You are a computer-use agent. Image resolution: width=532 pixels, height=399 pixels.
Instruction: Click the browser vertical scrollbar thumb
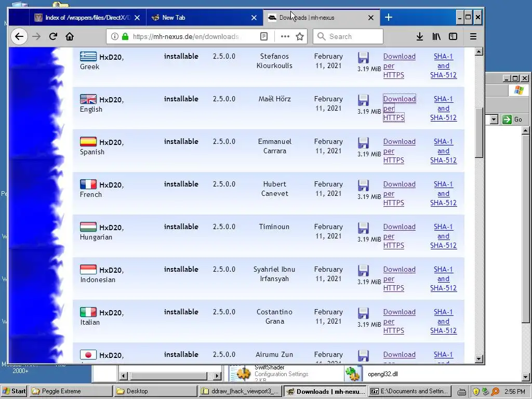click(x=478, y=132)
